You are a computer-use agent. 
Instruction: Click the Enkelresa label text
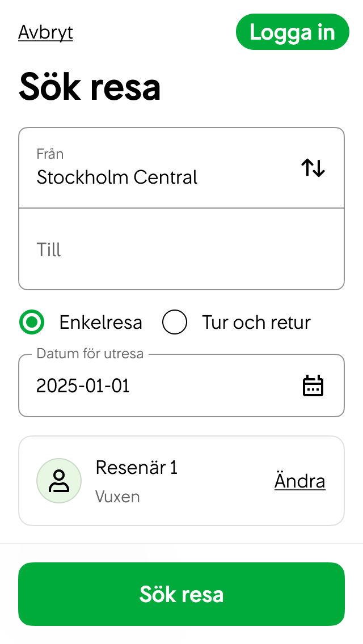click(101, 321)
